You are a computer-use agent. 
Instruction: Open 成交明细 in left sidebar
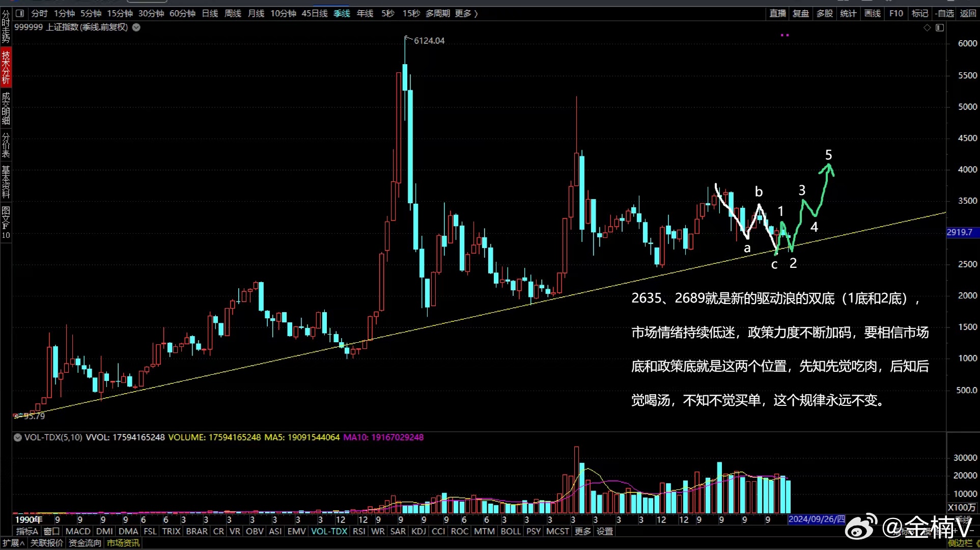click(6, 108)
